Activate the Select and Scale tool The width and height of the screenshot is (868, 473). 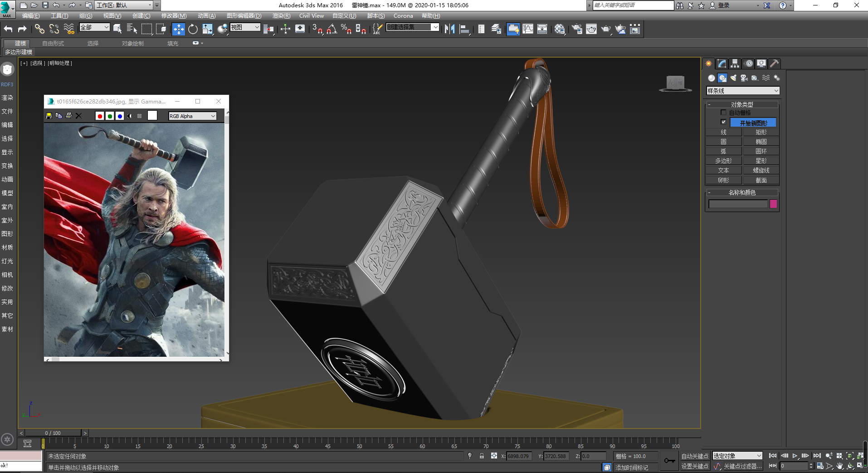coord(207,29)
